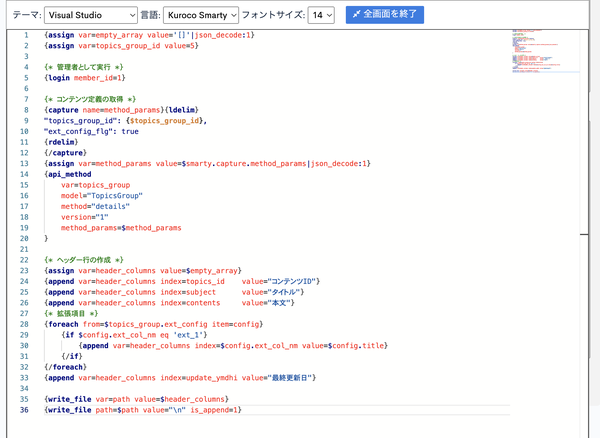Click the 全画面を終了 exit fullscreen button
Image resolution: width=600 pixels, height=438 pixels.
(385, 15)
